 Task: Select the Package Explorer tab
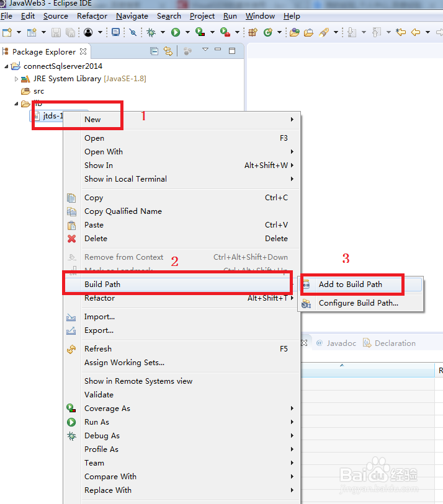tap(44, 51)
